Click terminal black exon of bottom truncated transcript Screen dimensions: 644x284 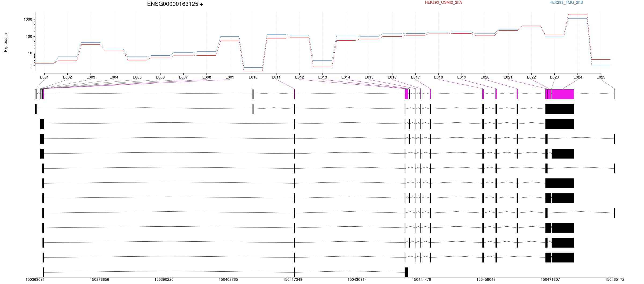[406, 272]
